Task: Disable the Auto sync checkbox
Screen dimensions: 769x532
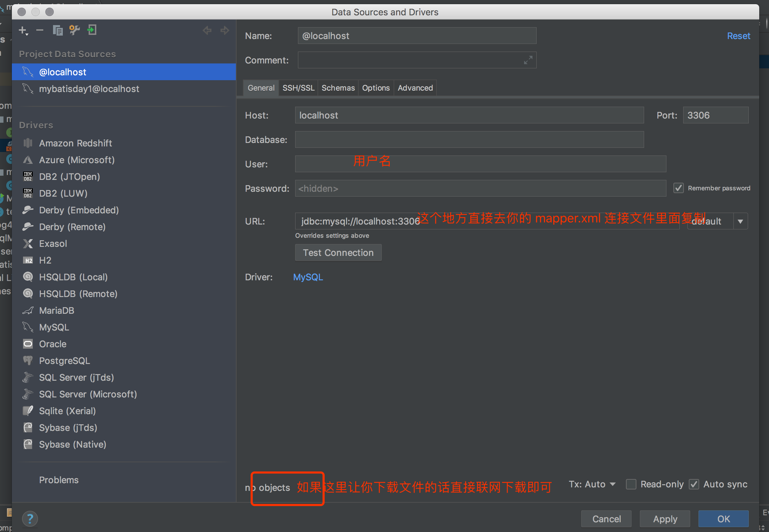Action: [x=694, y=484]
